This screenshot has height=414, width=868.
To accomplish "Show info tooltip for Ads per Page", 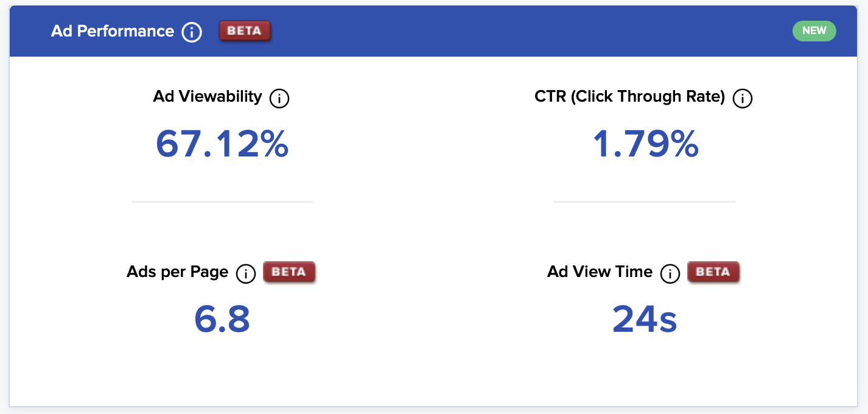I will 245,274.
